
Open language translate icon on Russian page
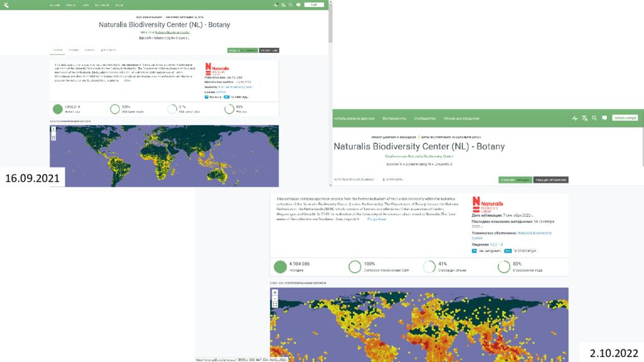[x=584, y=118]
